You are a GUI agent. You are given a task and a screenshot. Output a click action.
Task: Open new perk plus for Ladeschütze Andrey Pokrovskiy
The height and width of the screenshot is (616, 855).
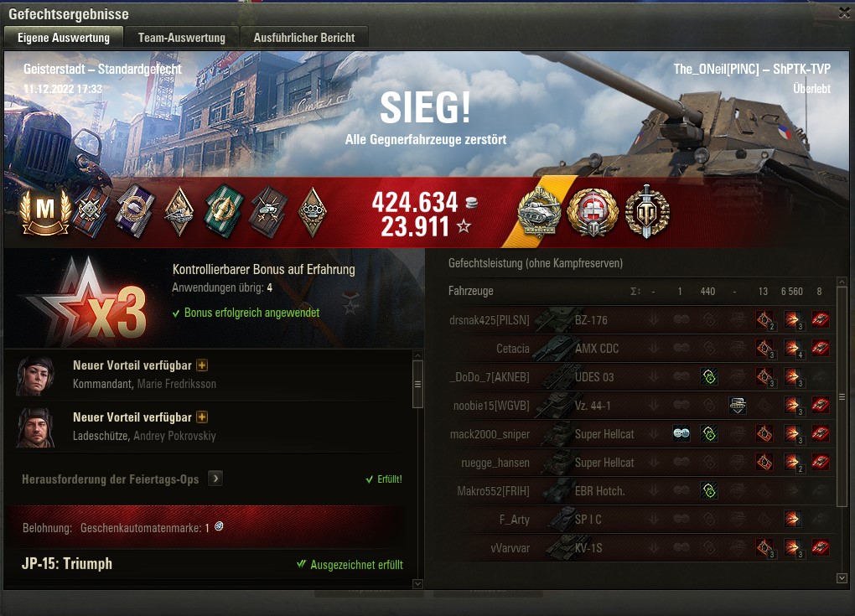tap(202, 417)
